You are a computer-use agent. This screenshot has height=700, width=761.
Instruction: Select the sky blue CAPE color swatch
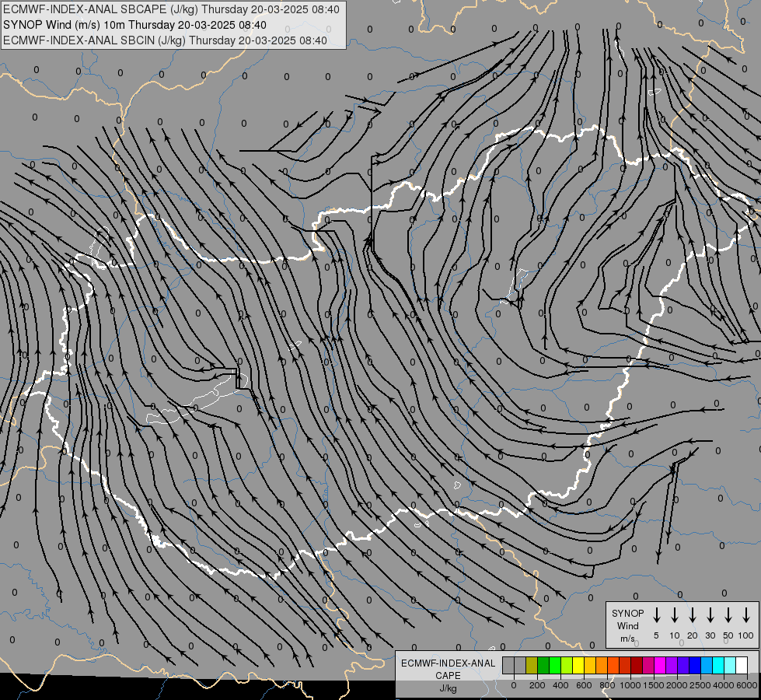707,666
